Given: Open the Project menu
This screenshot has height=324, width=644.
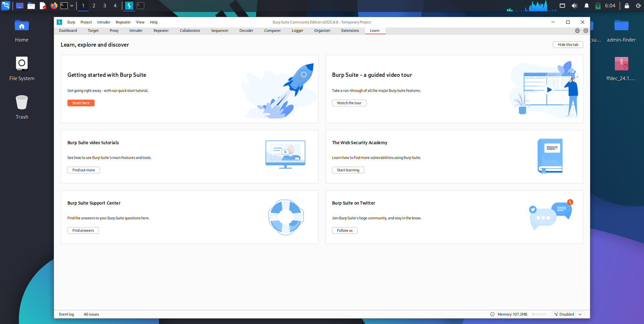Looking at the screenshot, I should [x=86, y=22].
